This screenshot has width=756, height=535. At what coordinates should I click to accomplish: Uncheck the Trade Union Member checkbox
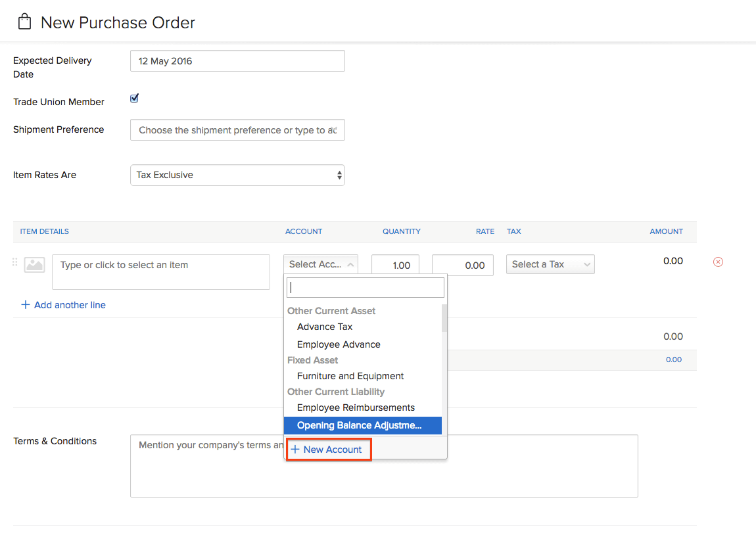133,97
